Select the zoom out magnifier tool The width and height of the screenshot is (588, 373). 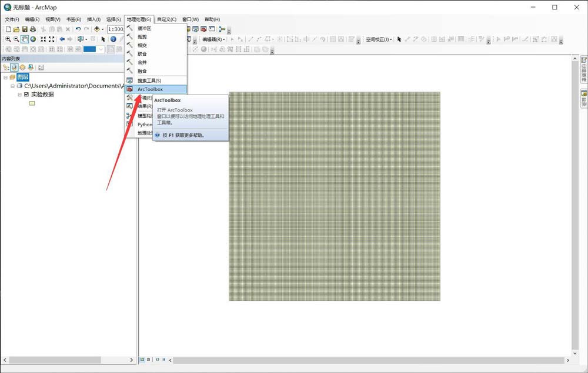[16, 39]
